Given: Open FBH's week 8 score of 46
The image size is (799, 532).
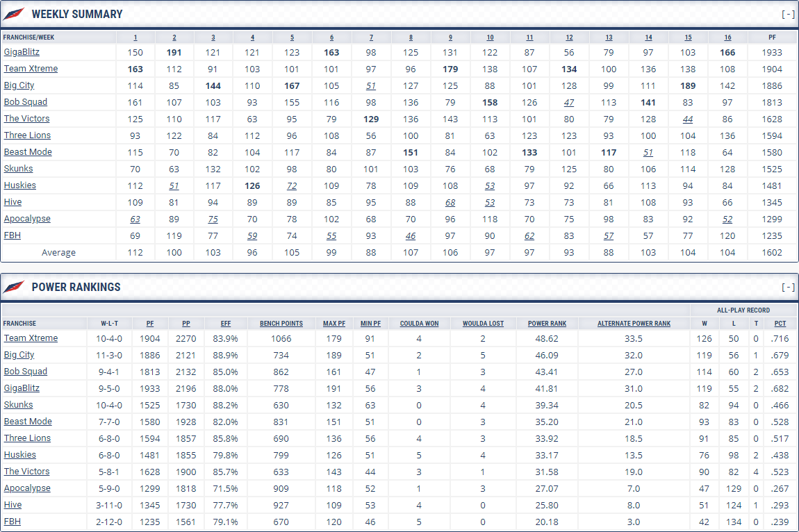Looking at the screenshot, I should [x=411, y=235].
